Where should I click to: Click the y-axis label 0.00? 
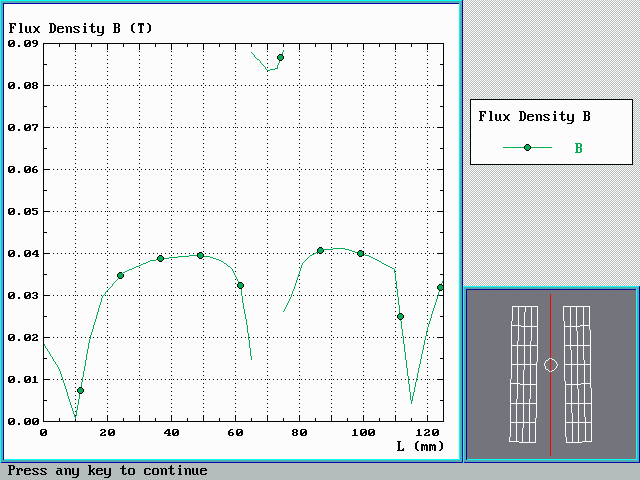coord(23,421)
